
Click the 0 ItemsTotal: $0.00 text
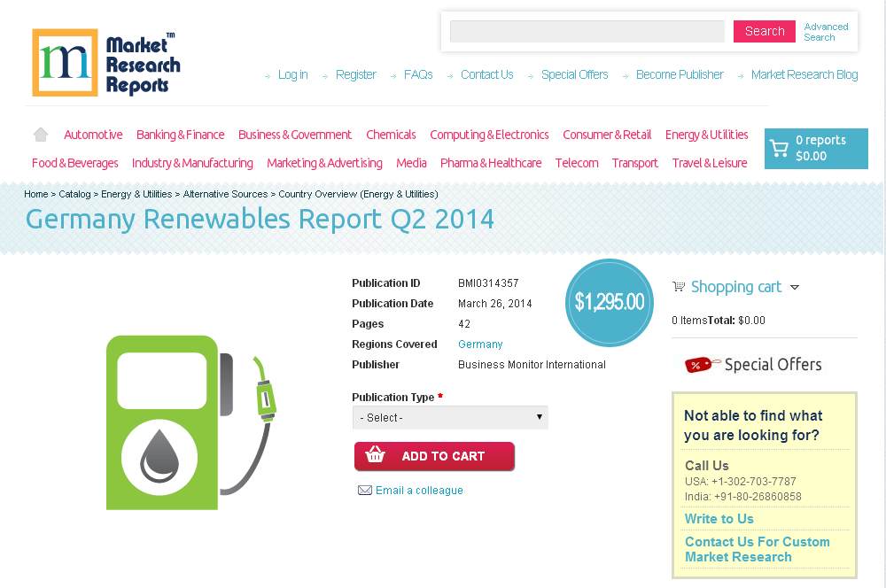pos(719,321)
